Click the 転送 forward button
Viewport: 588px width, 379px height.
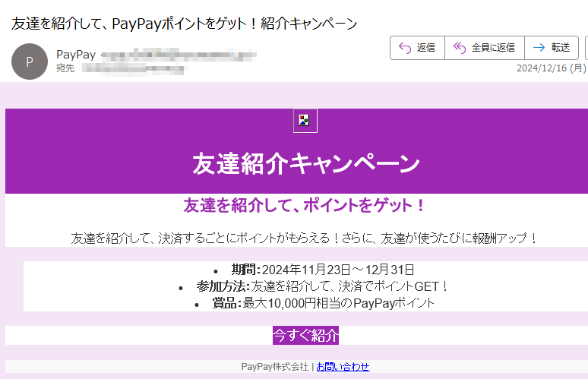pos(552,48)
